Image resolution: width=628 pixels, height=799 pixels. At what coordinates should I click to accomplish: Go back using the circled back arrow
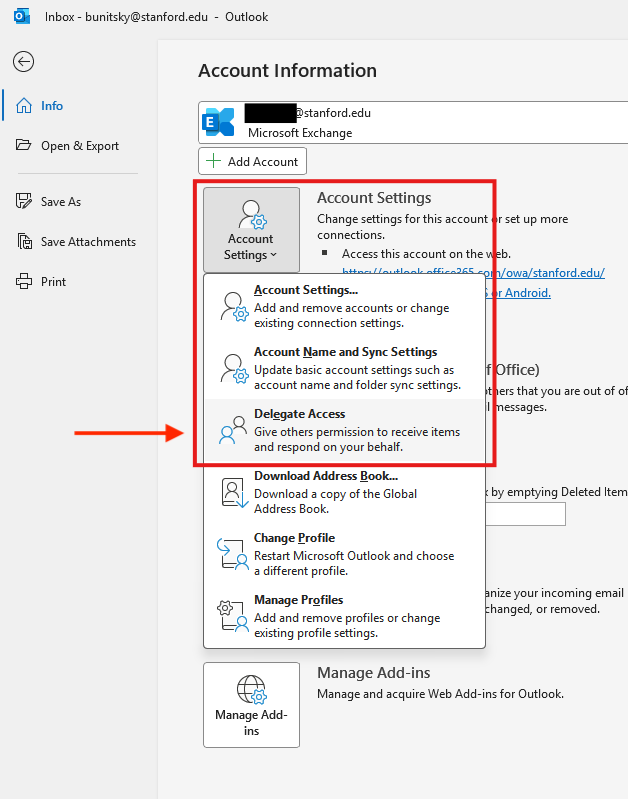23,62
